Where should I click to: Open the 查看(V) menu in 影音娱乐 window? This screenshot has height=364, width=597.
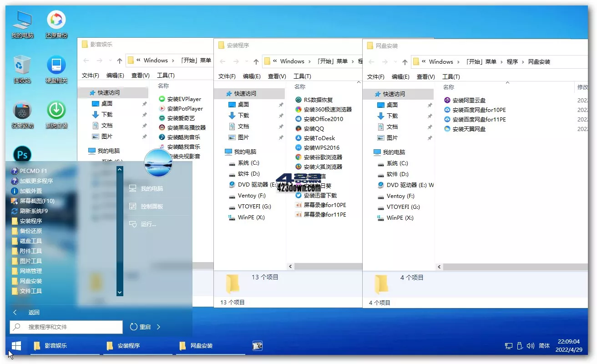(x=140, y=75)
